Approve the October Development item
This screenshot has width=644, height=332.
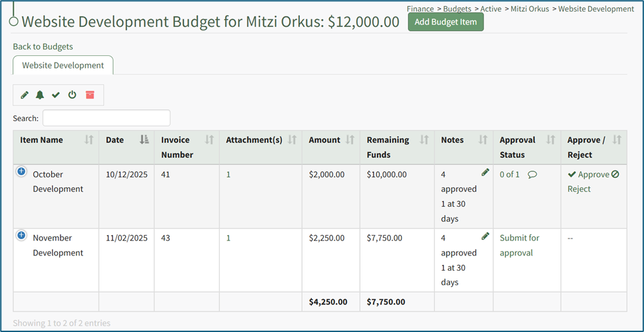coord(589,175)
